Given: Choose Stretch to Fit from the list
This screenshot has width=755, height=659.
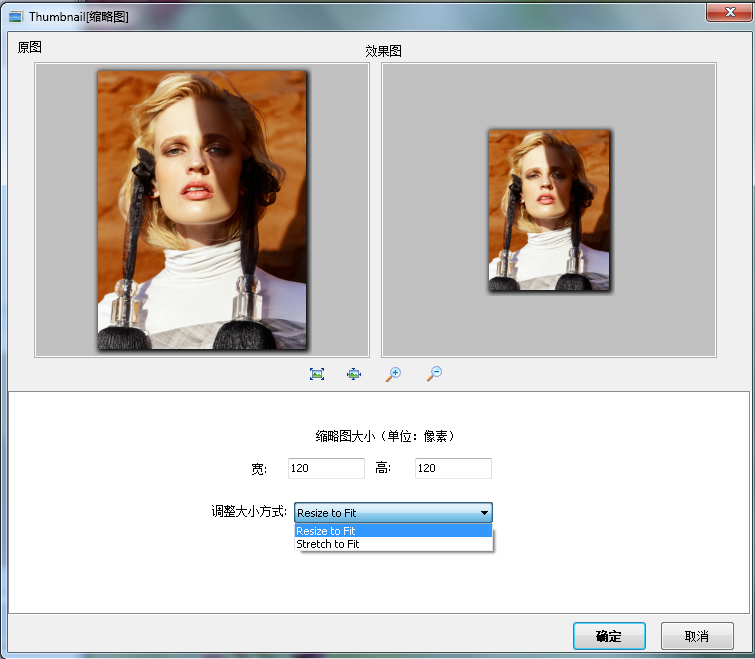Looking at the screenshot, I should (x=393, y=544).
